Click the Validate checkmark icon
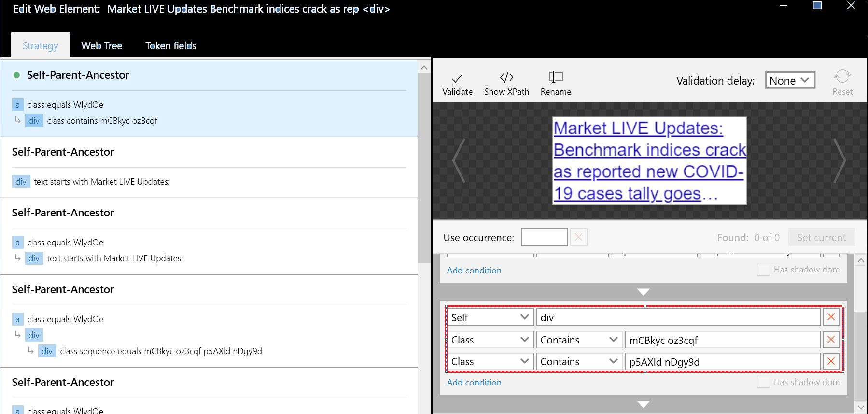Viewport: 868px width, 414px height. [457, 78]
